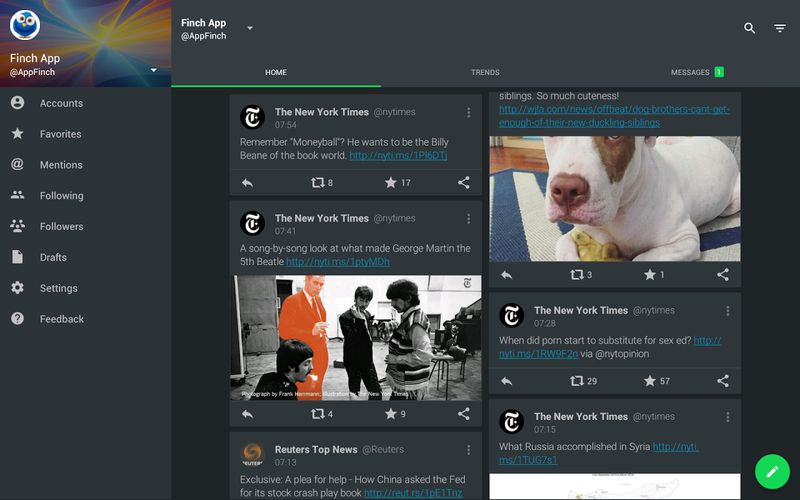Open the Reuters Top News avatar
This screenshot has height=500, width=800.
(x=253, y=455)
